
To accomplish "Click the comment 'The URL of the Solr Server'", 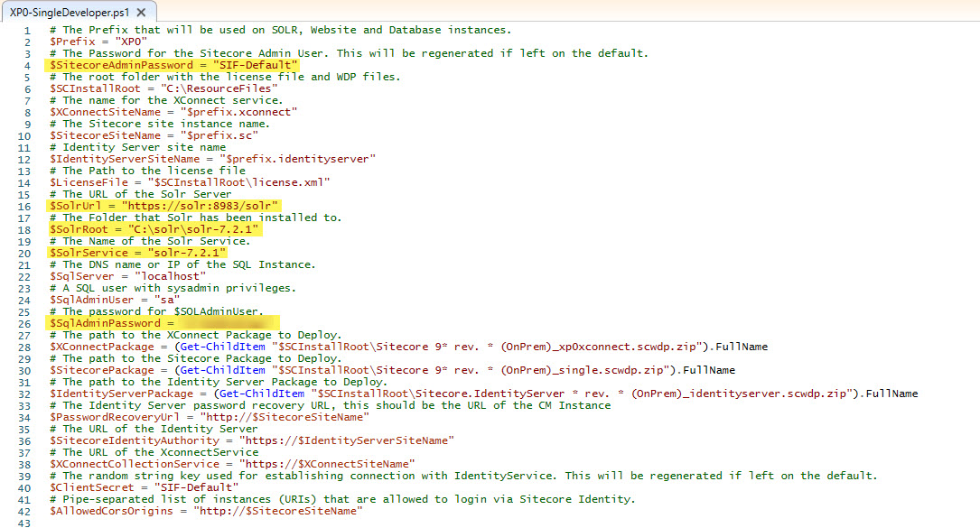I will tap(141, 194).
